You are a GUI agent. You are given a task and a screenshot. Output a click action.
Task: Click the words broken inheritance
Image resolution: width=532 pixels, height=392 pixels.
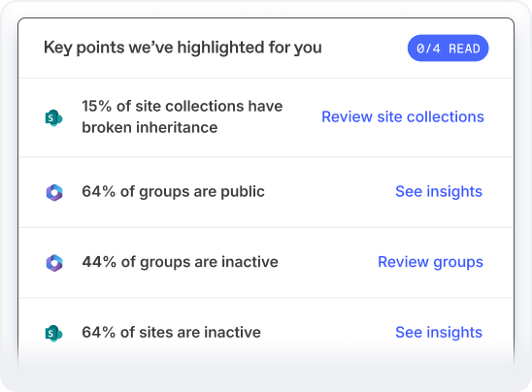(x=150, y=127)
